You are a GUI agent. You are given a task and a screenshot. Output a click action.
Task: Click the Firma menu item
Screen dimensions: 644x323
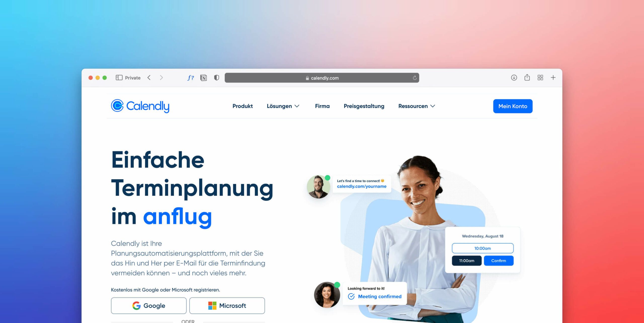322,106
